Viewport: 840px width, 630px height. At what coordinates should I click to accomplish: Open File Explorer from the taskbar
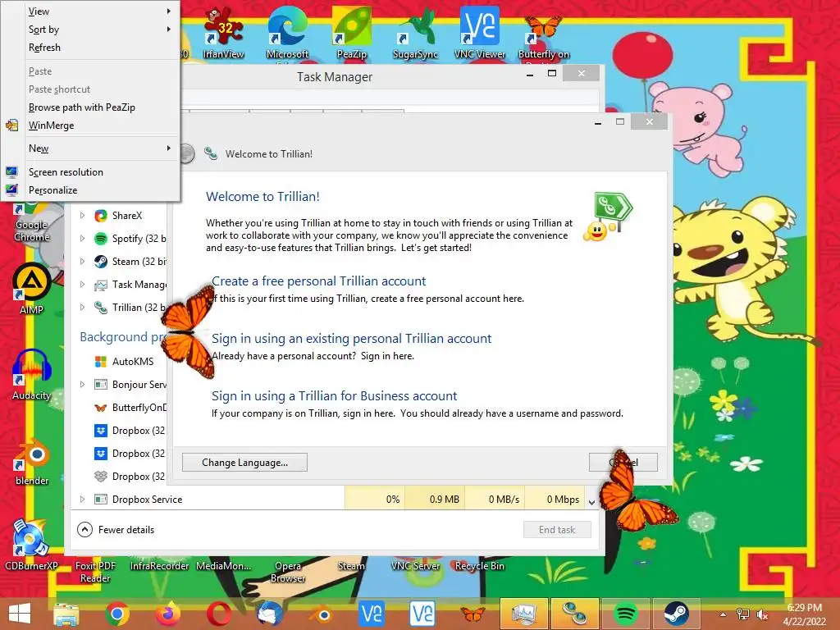66,614
